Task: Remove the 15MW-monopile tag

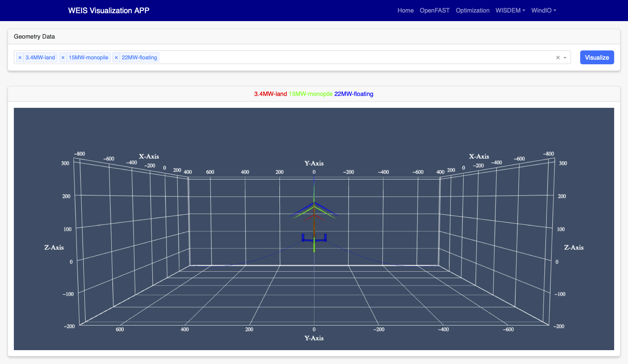Action: click(x=63, y=57)
